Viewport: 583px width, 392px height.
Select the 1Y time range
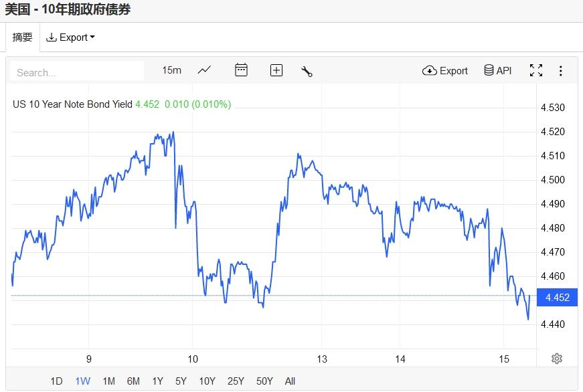[x=157, y=381]
